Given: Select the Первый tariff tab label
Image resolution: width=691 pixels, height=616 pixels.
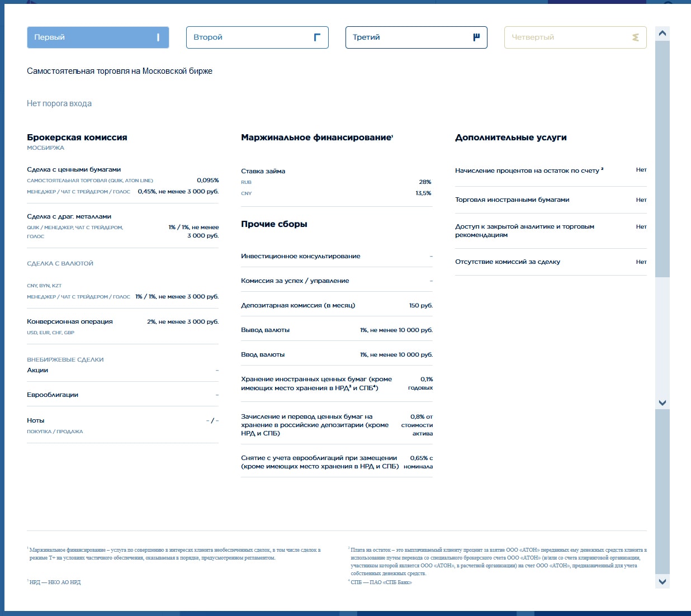Looking at the screenshot, I should [x=50, y=37].
